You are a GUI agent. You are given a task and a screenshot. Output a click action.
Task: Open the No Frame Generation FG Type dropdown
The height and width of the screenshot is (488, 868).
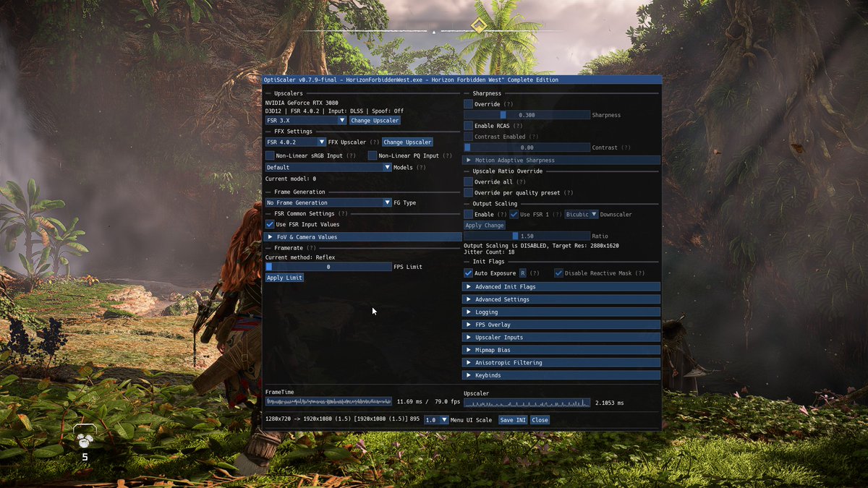[328, 203]
